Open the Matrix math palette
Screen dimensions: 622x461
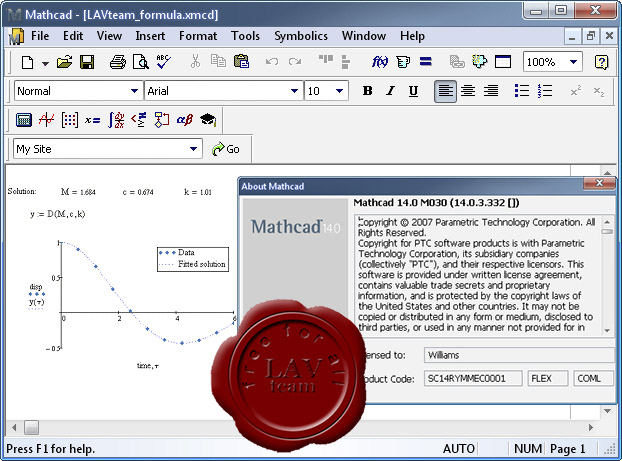(x=70, y=120)
